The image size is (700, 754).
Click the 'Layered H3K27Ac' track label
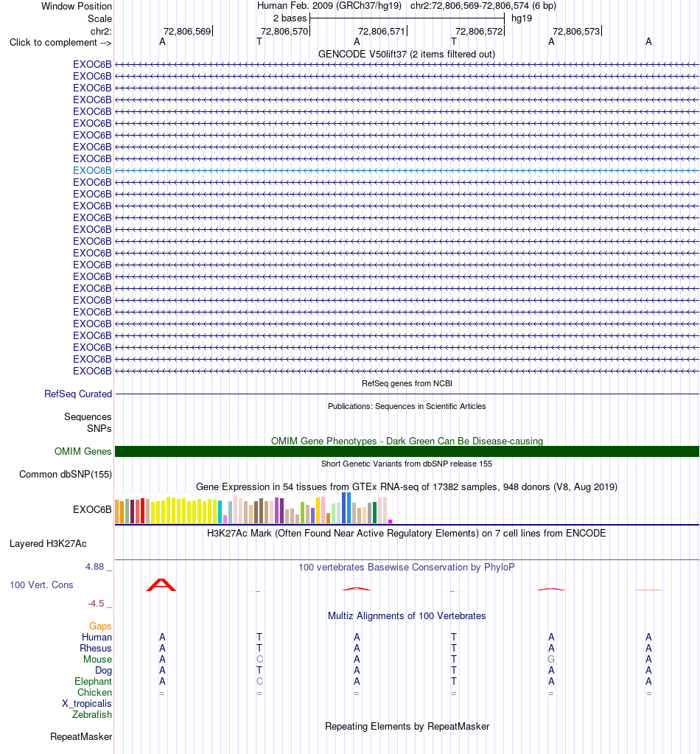[x=48, y=544]
